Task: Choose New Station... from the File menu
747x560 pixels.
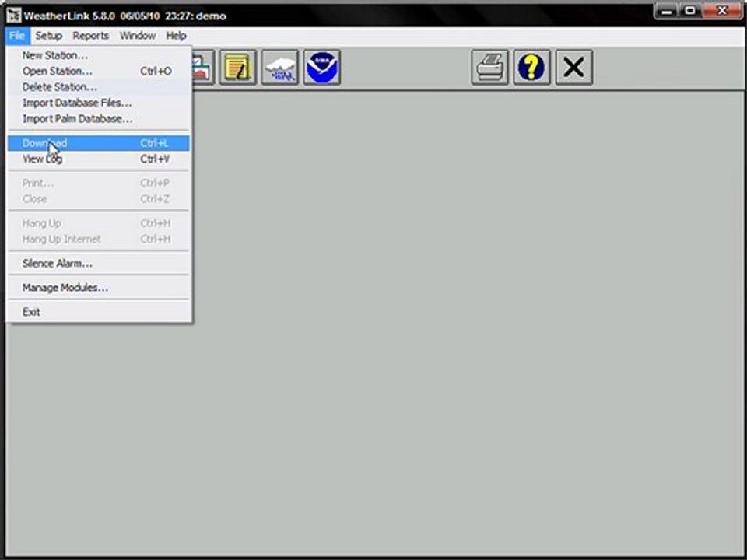Action: click(98, 55)
